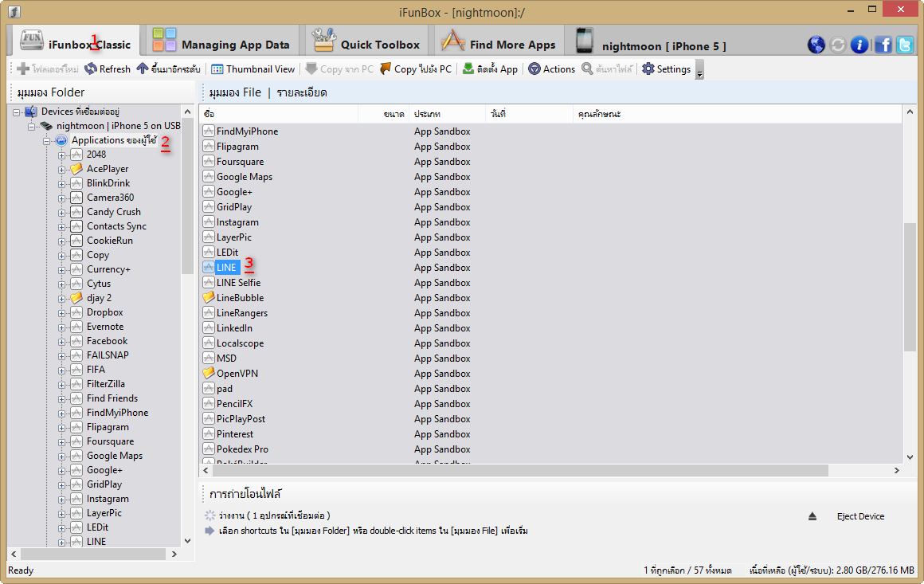The width and height of the screenshot is (924, 584).
Task: Click the up-one-level arrow button
Action: tap(169, 69)
